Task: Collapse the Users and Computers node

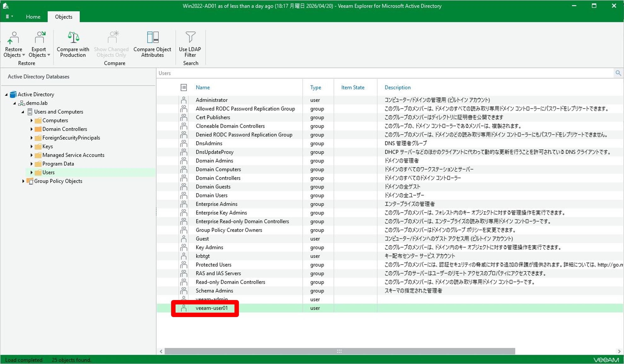Action: pos(23,112)
